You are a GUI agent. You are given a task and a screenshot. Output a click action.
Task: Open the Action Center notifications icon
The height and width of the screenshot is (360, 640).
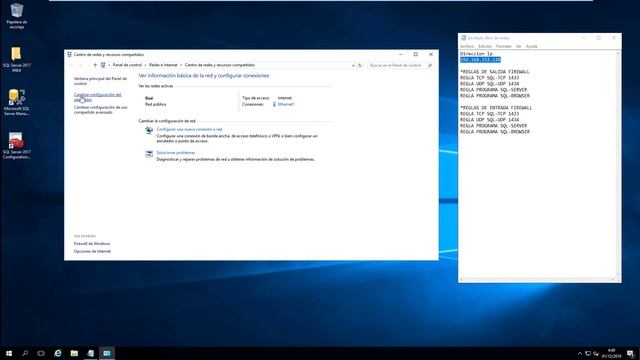(631, 353)
